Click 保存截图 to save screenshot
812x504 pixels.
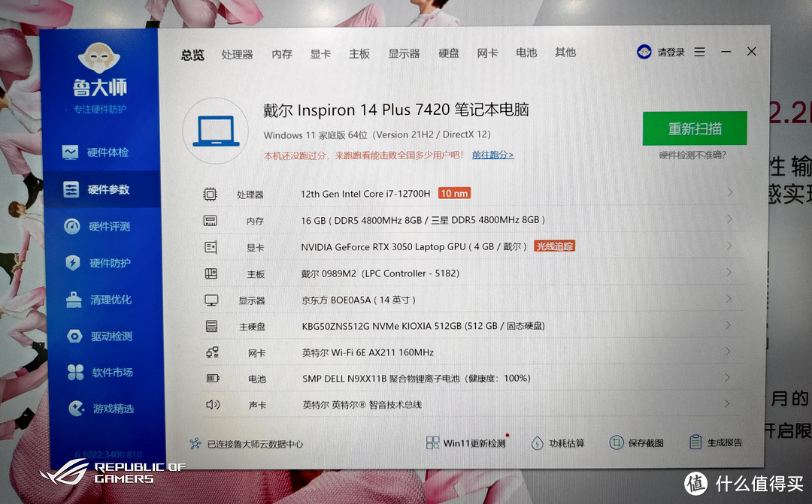[x=637, y=442]
